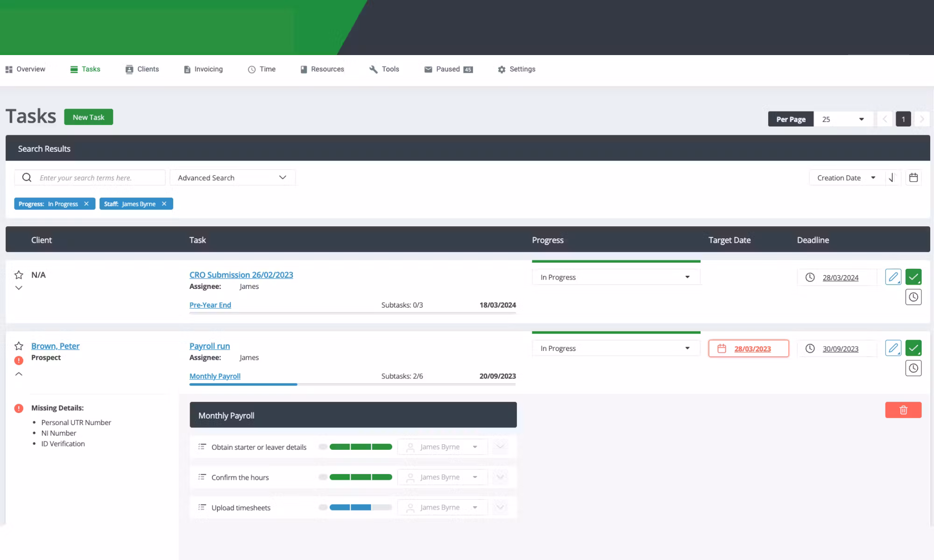Click the calendar icon on the 28/03/2023 target date
Image resolution: width=934 pixels, height=560 pixels.
pyautogui.click(x=723, y=348)
